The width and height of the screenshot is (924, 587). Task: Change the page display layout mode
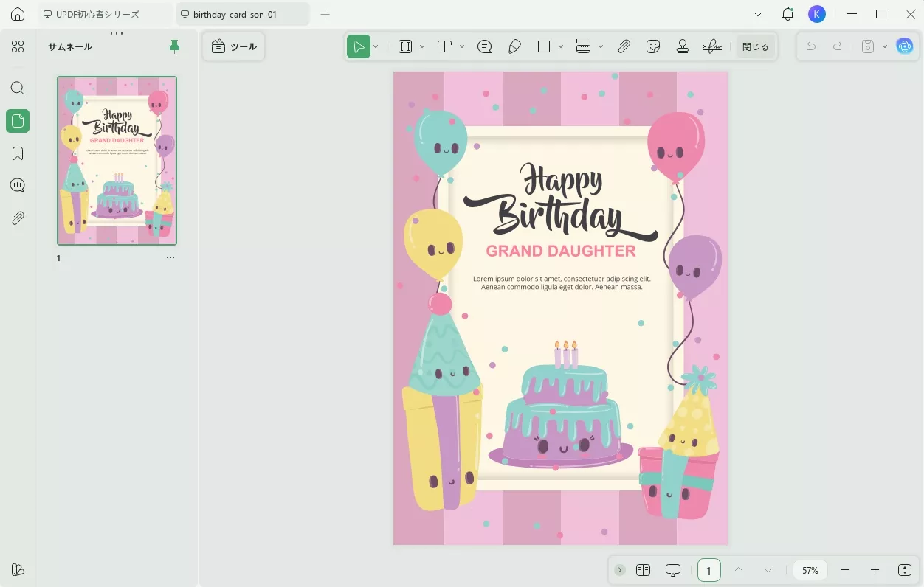click(x=643, y=570)
